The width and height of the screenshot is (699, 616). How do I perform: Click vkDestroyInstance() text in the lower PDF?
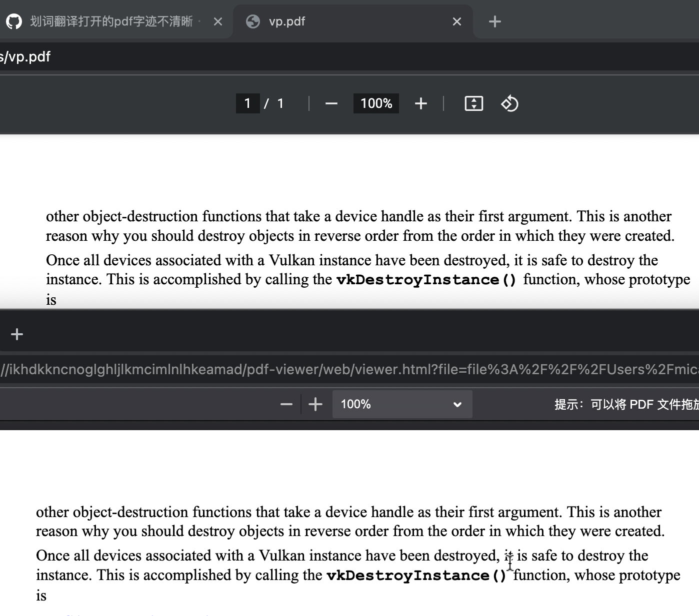pyautogui.click(x=416, y=576)
